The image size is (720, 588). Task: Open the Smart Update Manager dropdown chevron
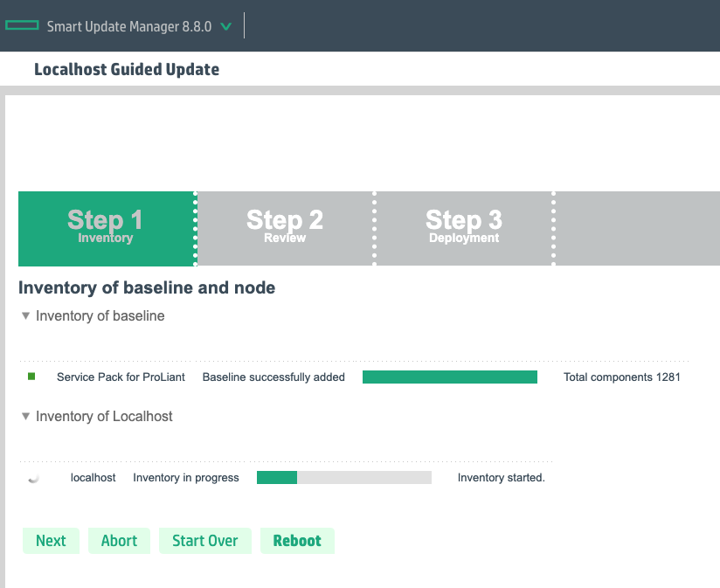point(226,26)
